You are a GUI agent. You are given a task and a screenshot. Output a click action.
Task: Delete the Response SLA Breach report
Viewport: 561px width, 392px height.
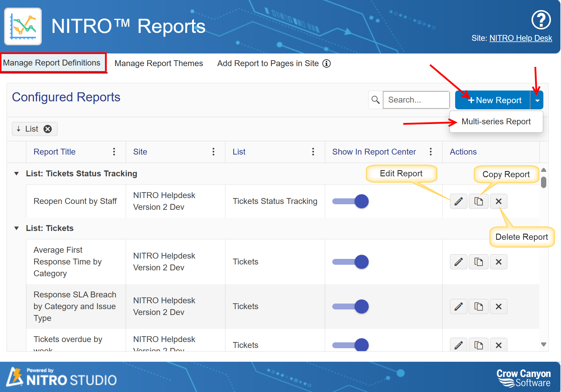point(498,306)
